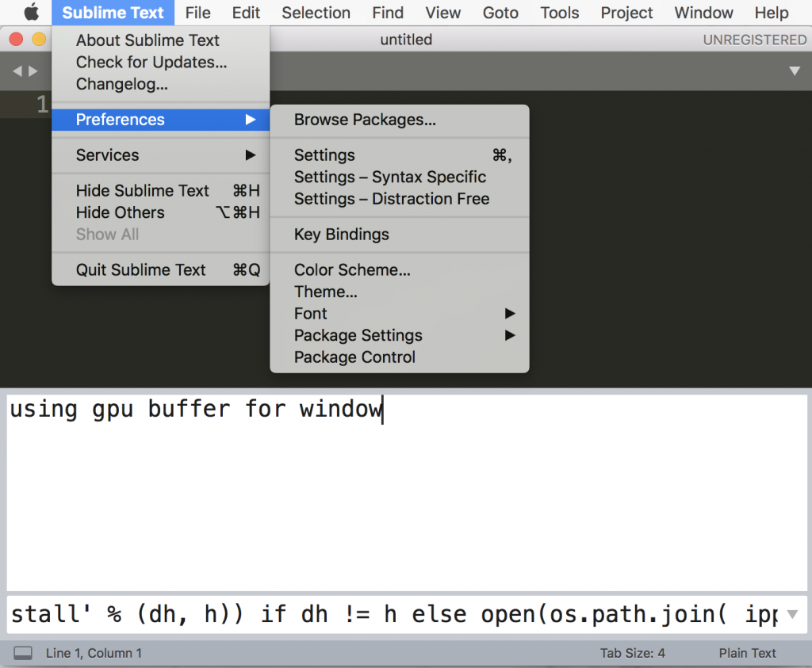Select Package Control
812x668 pixels.
pyautogui.click(x=400, y=357)
